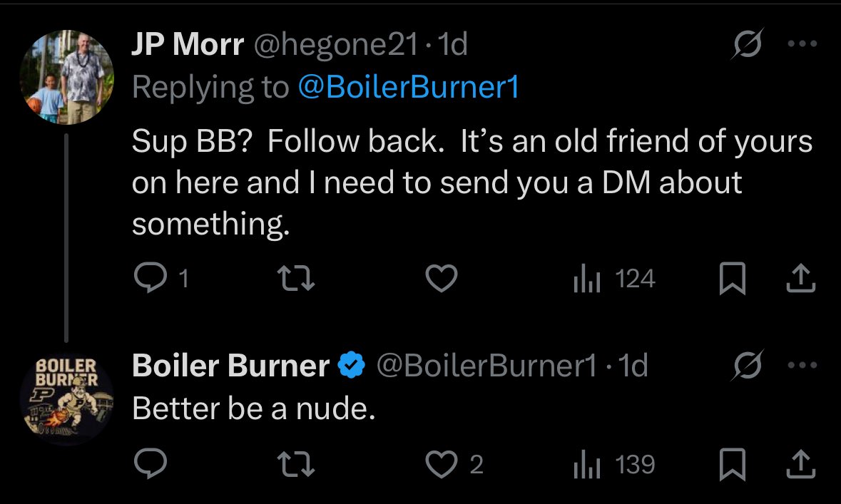View Boiler Burner's profile avatar
The height and width of the screenshot is (504, 841).
[x=66, y=399]
